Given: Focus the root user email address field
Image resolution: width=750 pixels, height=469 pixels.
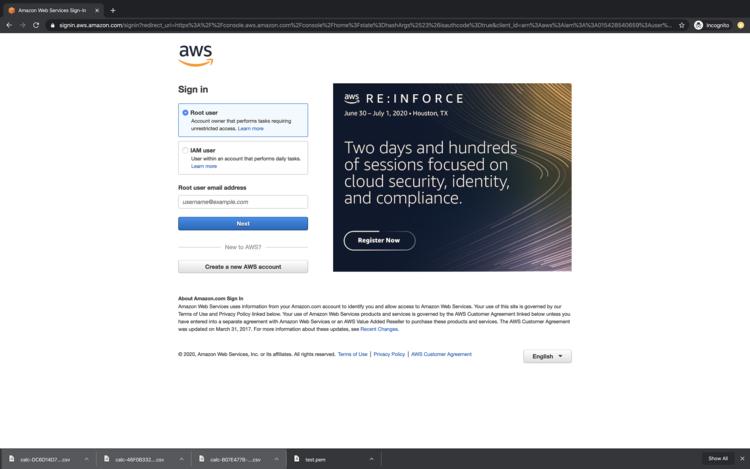Looking at the screenshot, I should tap(243, 202).
